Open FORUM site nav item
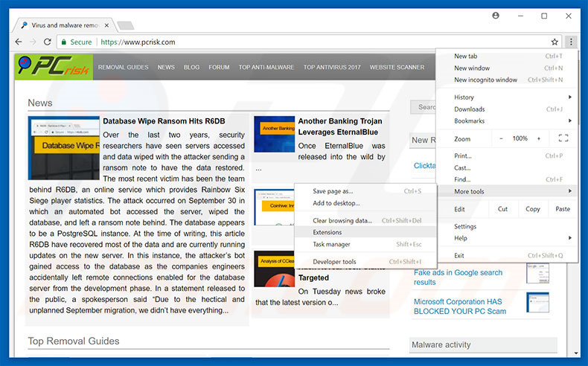588x366 pixels. pos(219,67)
